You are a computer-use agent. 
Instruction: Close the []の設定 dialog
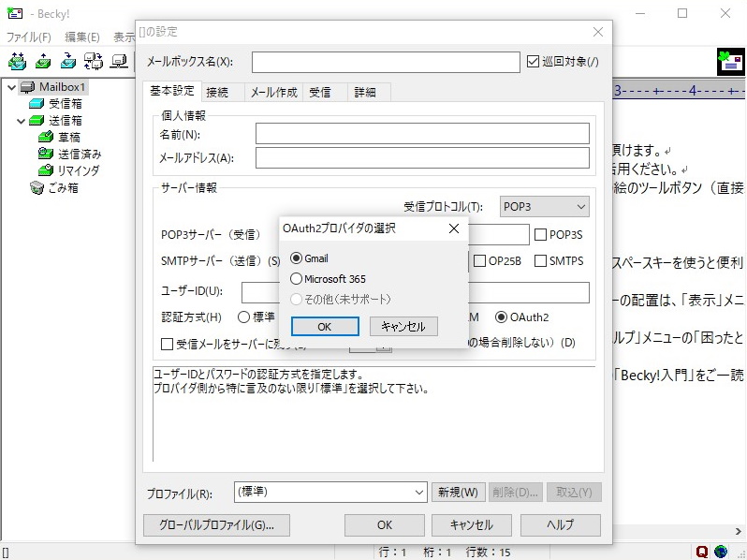click(598, 32)
